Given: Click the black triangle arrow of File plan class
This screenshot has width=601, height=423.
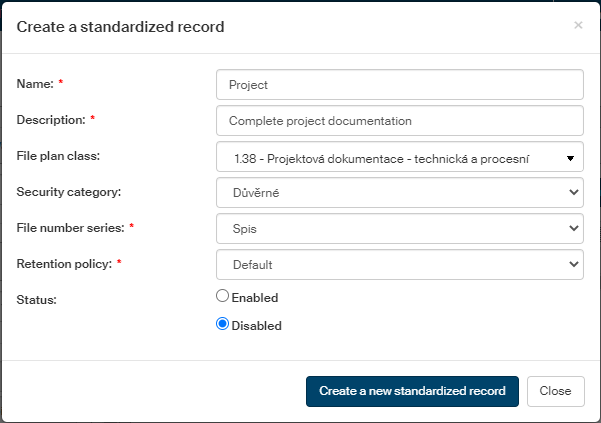Looking at the screenshot, I should click(x=570, y=157).
